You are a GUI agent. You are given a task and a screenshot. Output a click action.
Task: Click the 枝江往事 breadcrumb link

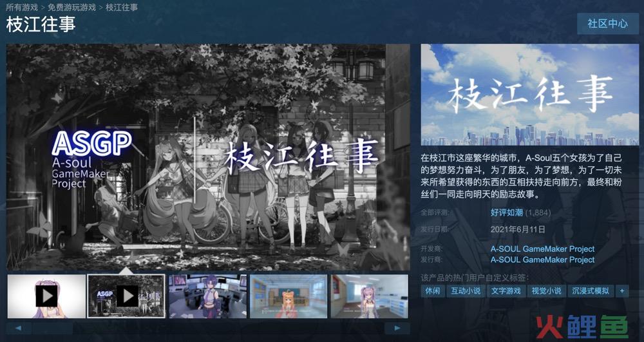(122, 7)
